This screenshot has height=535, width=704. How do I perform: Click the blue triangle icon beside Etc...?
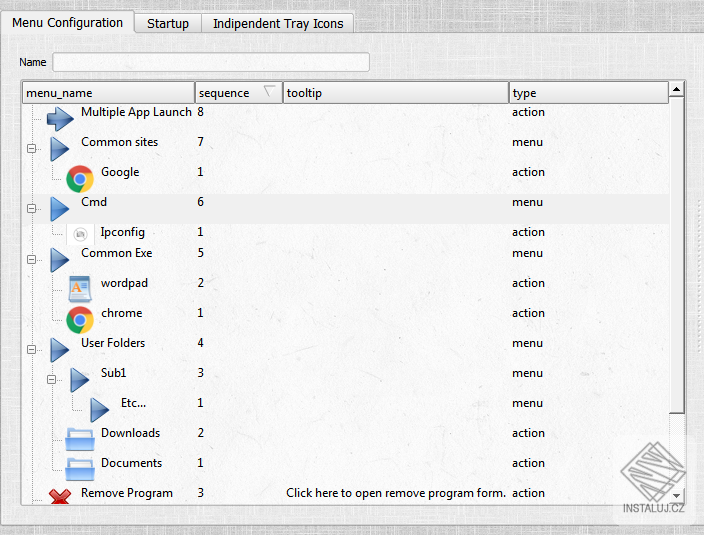coord(99,410)
